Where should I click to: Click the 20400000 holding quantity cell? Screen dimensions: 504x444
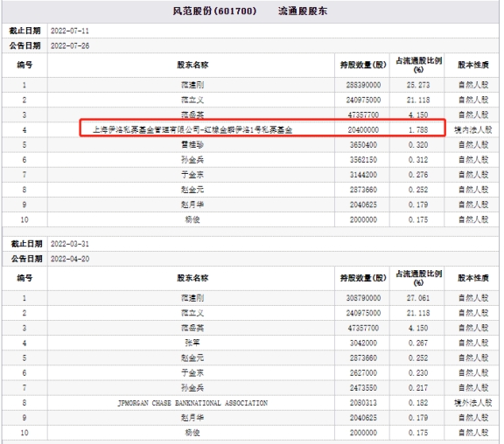pos(363,129)
